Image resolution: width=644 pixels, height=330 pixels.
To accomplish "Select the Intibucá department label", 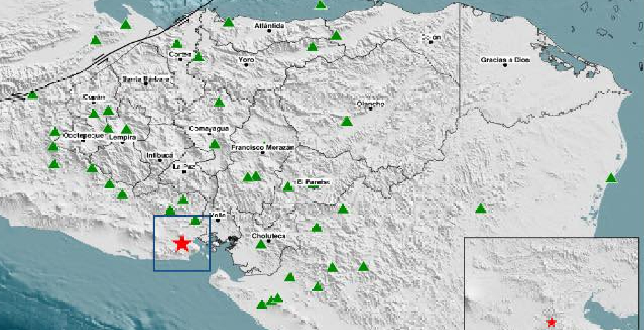I will pyautogui.click(x=160, y=155).
